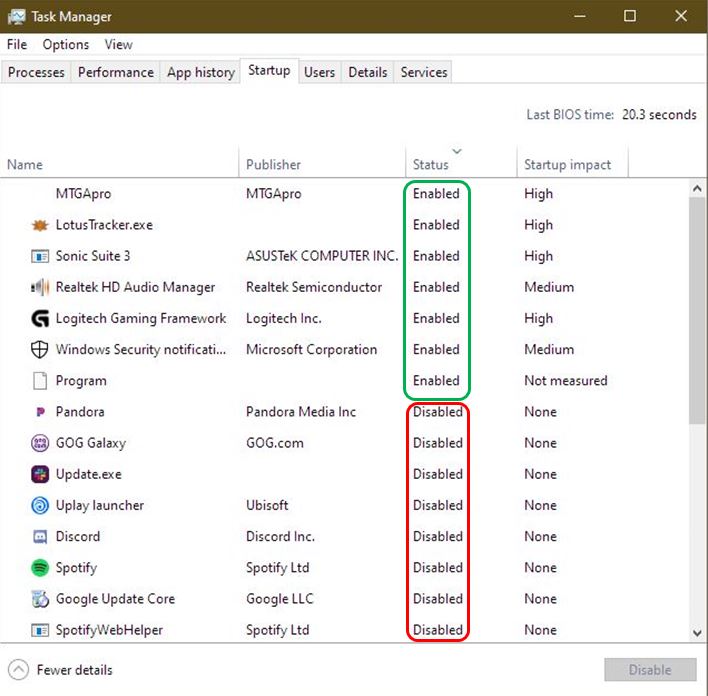The height and width of the screenshot is (696, 708).
Task: Click ASUSTeK COMPUTER INC. publisher cell
Action: [322, 256]
